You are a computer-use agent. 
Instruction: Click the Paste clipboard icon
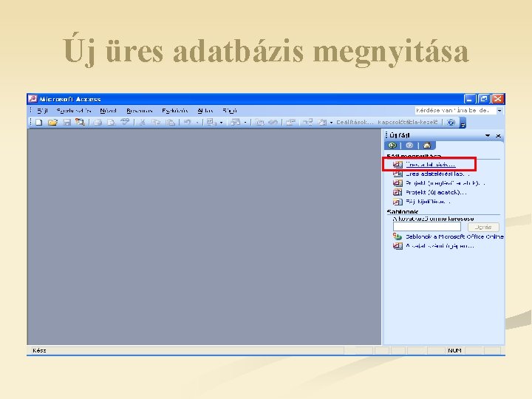click(x=171, y=123)
